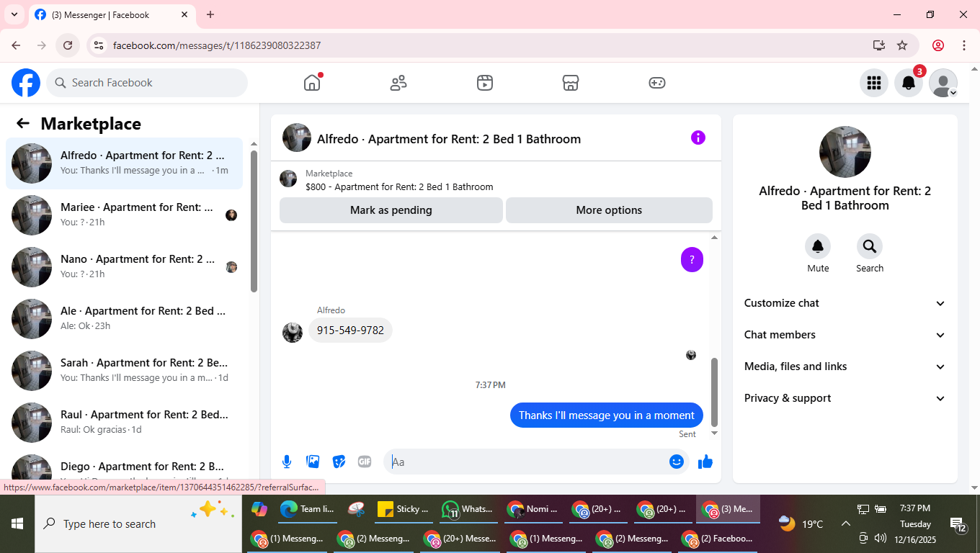Viewport: 980px width, 553px height.
Task: Click the browser address bar URL
Action: coord(217,45)
